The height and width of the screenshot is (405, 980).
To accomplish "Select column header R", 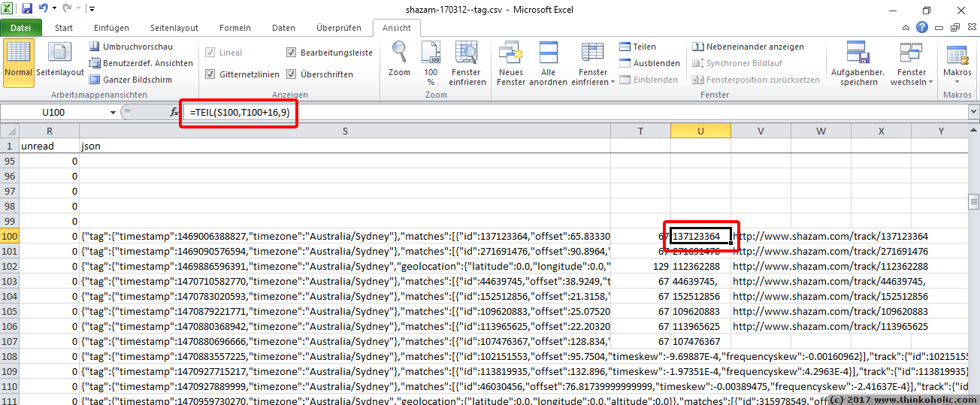I will click(x=50, y=131).
